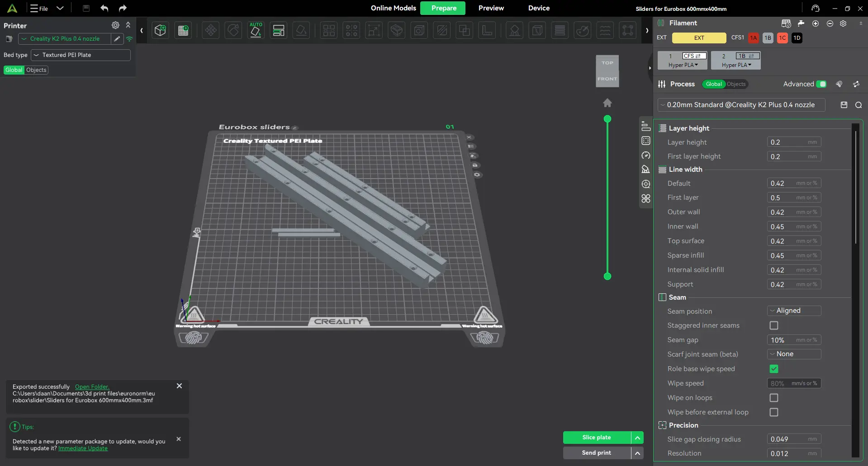The width and height of the screenshot is (868, 466).
Task: Click the Immediate Update link
Action: coord(83,448)
